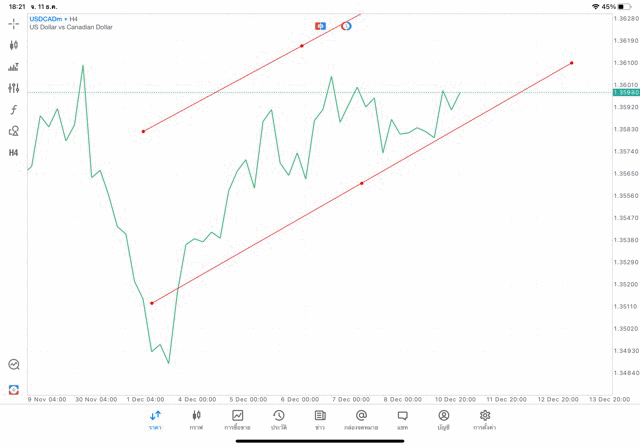The width and height of the screenshot is (640, 447).
Task: Tap the red-blue trade panel icon above the chart
Action: (x=320, y=25)
